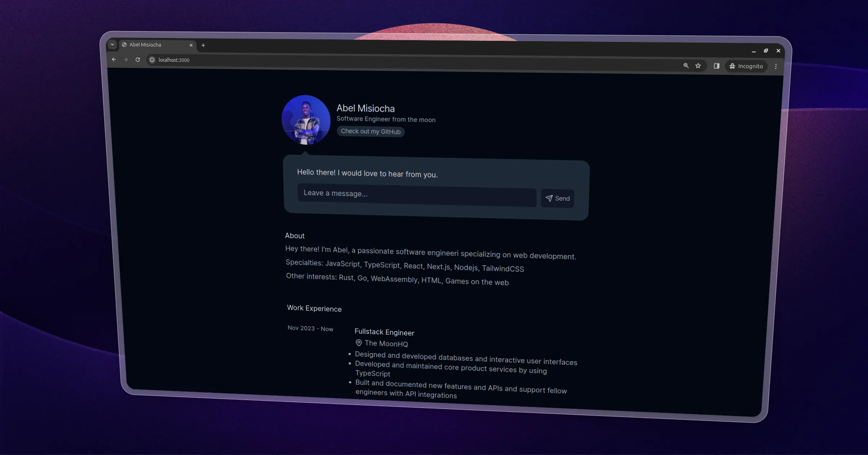Viewport: 868px width, 455px height.
Task: Click the Software Engineer from the moon subtitle
Action: coord(386,119)
